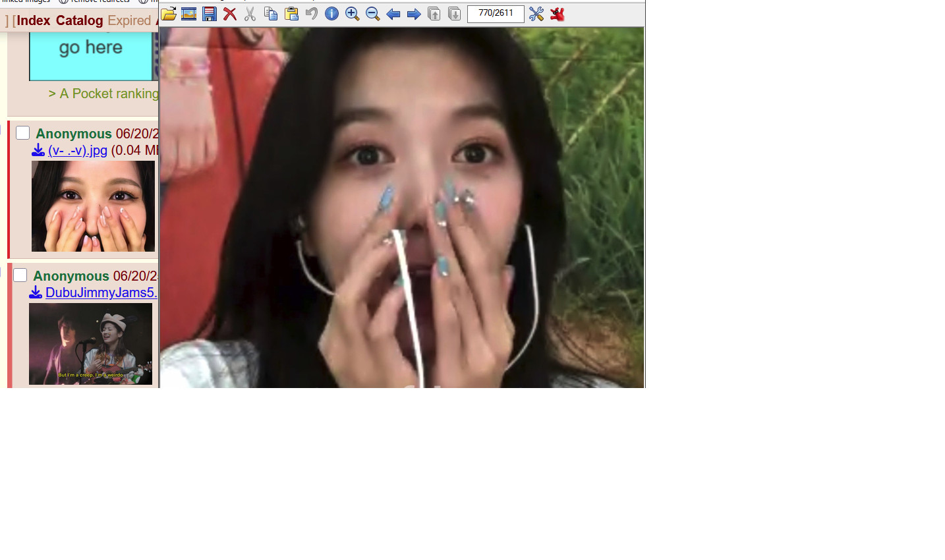Click the '> A Pocket ranking' quote text

(103, 94)
